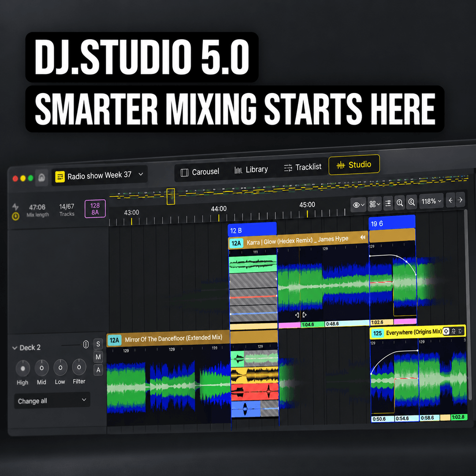
Task: Click the 45:00 timeline ruler marker
Action: tap(307, 205)
